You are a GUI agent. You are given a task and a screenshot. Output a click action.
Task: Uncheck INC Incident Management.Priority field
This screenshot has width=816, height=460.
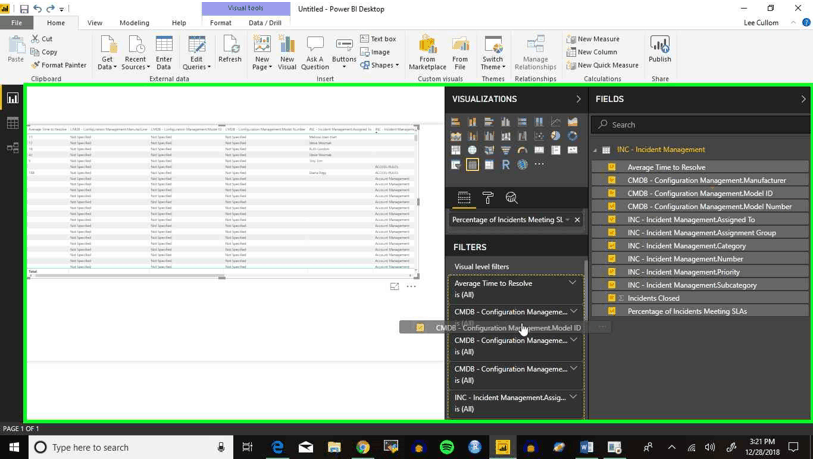pos(612,272)
